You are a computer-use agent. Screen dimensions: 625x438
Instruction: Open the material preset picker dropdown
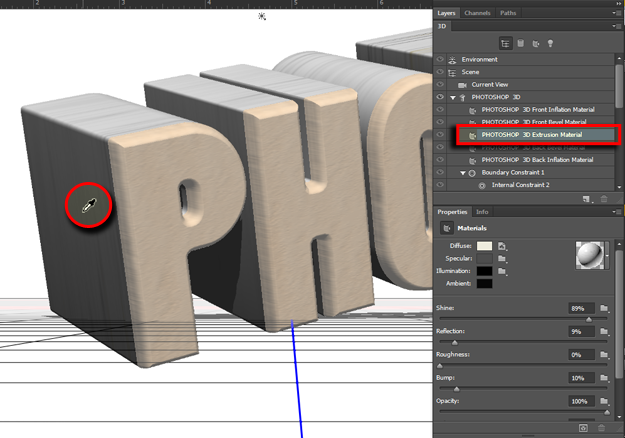(x=609, y=256)
